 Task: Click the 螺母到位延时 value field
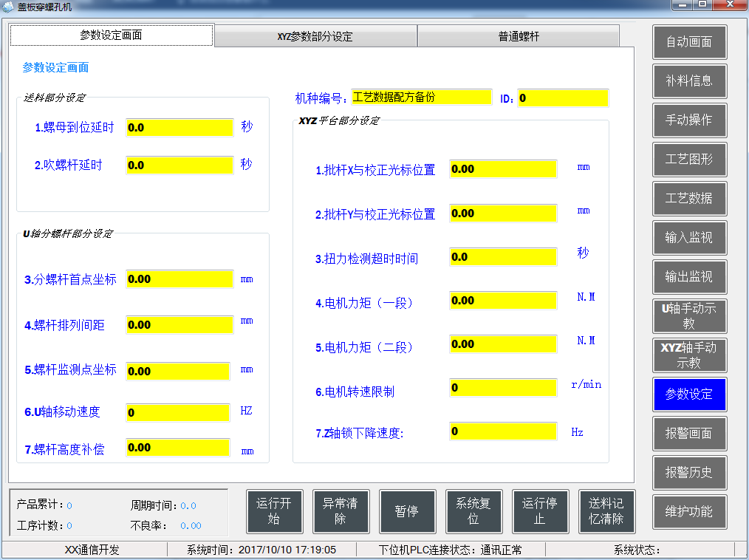178,127
